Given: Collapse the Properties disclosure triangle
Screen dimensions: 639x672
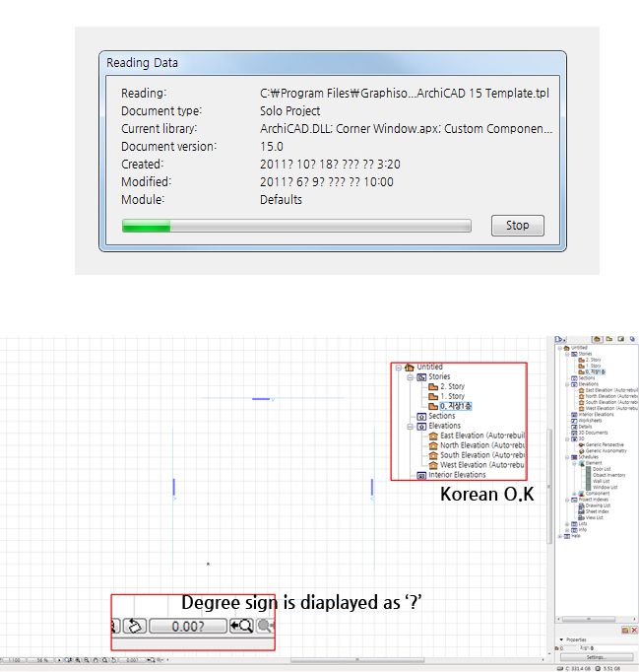Looking at the screenshot, I should (561, 639).
